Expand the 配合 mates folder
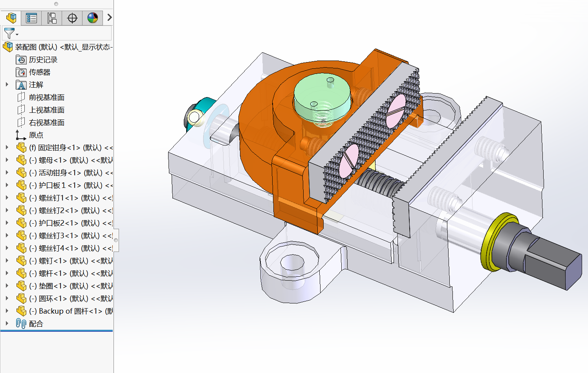Viewport: 588px width, 373px height. (7, 323)
